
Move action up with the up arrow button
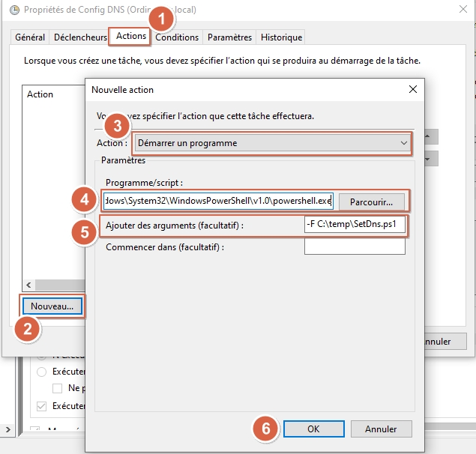click(431, 137)
